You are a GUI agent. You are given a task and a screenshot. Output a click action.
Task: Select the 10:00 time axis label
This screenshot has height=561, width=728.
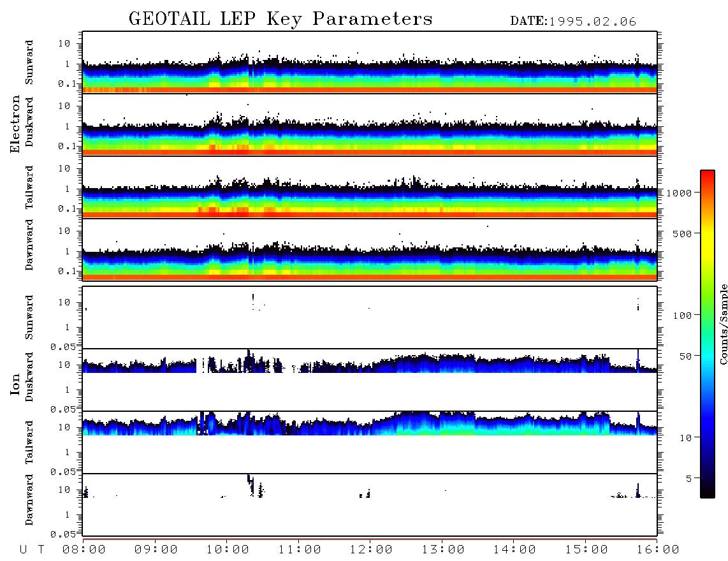(x=228, y=550)
